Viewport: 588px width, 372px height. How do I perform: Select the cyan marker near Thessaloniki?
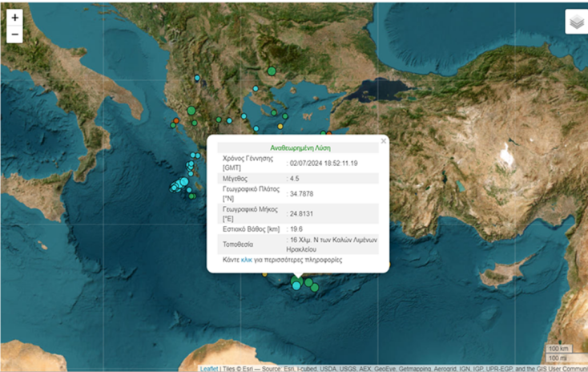tap(256, 88)
